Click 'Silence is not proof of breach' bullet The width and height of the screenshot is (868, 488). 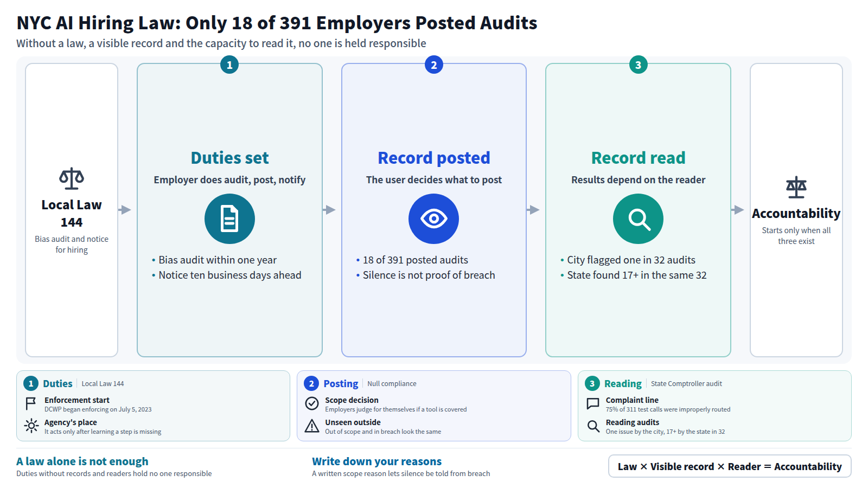click(x=429, y=275)
